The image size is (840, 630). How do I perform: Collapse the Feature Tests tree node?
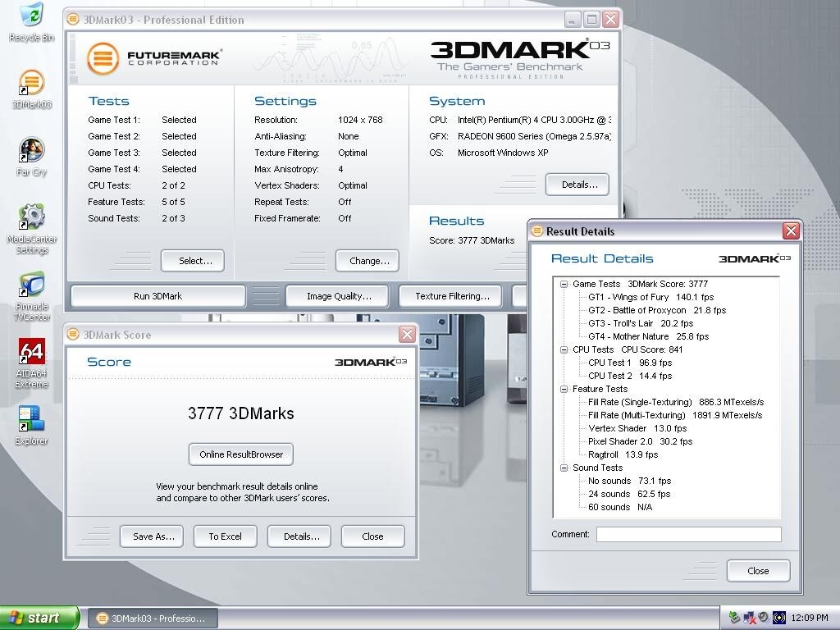point(564,389)
